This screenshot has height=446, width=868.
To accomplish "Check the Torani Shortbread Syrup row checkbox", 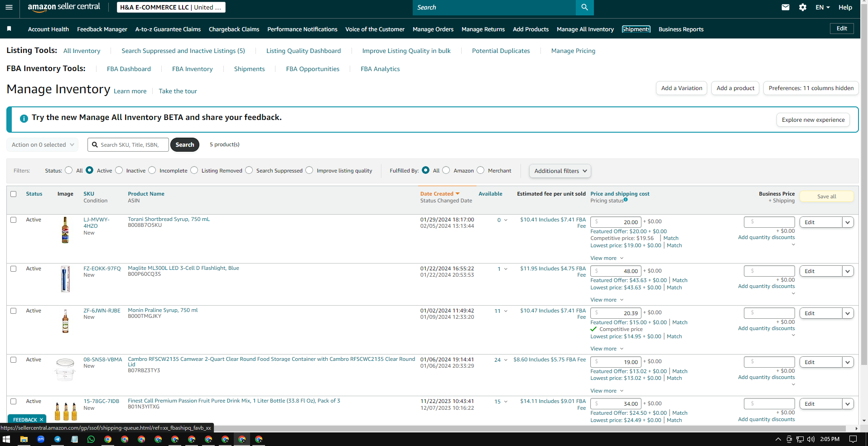I will click(x=14, y=220).
